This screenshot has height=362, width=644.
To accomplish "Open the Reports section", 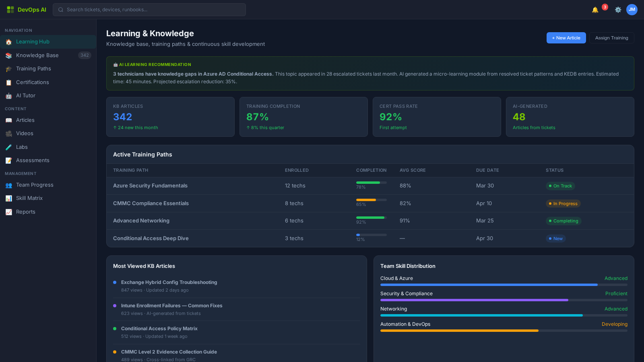I will pos(25,212).
